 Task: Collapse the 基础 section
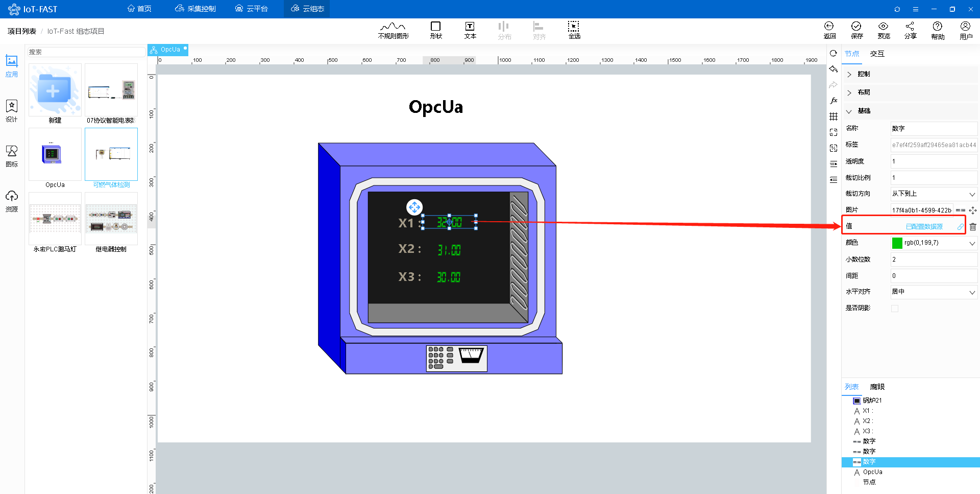pyautogui.click(x=910, y=111)
